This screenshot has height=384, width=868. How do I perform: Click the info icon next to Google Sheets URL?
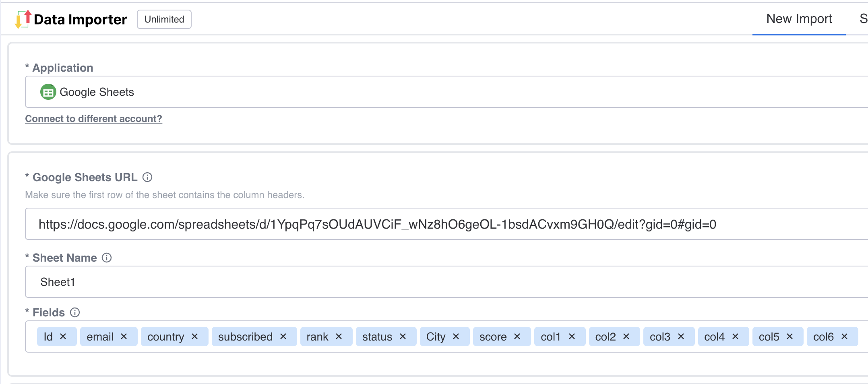coord(148,177)
